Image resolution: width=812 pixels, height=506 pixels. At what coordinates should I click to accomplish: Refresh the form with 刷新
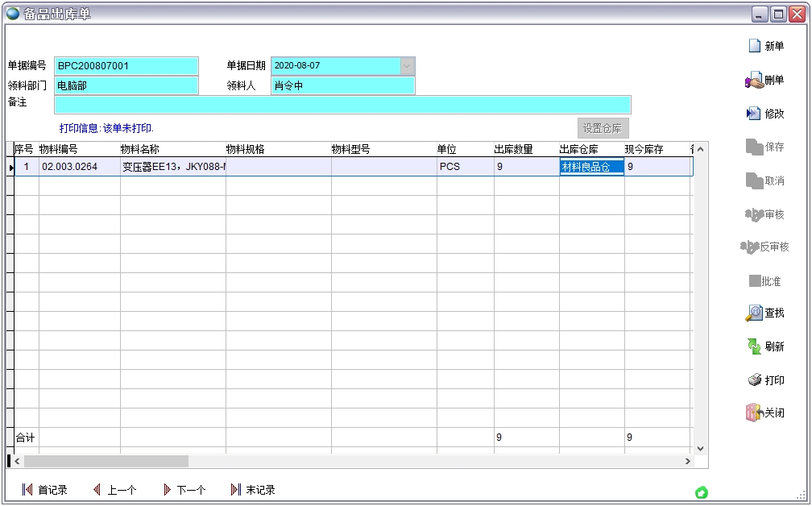tap(754, 346)
